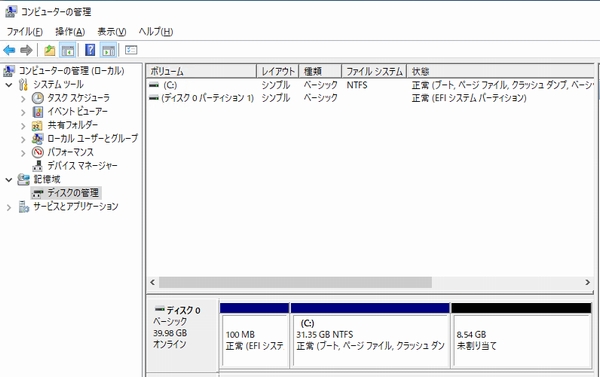Toggle Show/Hide Console Tree icon

(x=68, y=50)
